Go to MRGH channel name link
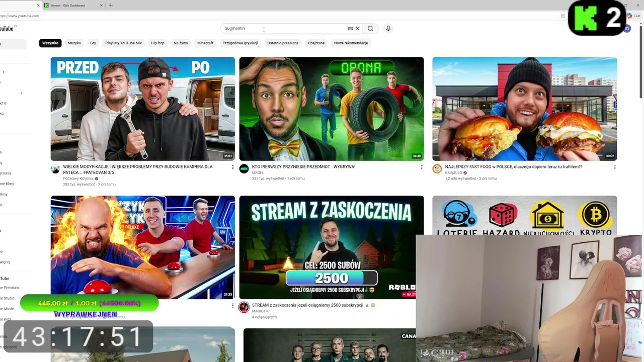The image size is (644, 362). 258,172
